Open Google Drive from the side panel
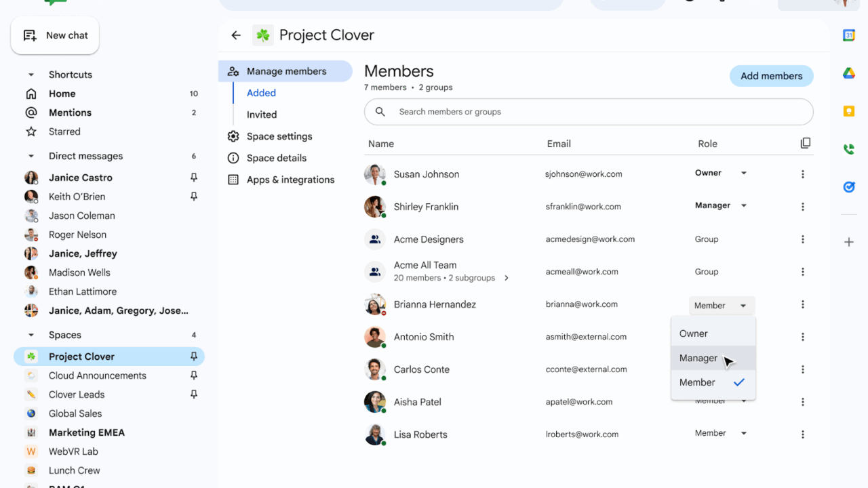Image resolution: width=868 pixels, height=488 pixels. coord(848,74)
